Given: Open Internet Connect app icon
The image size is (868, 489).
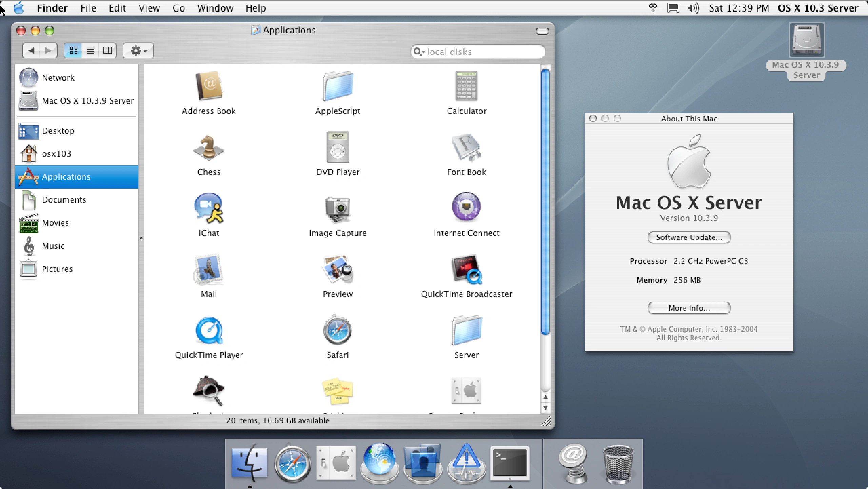Looking at the screenshot, I should coord(466,207).
